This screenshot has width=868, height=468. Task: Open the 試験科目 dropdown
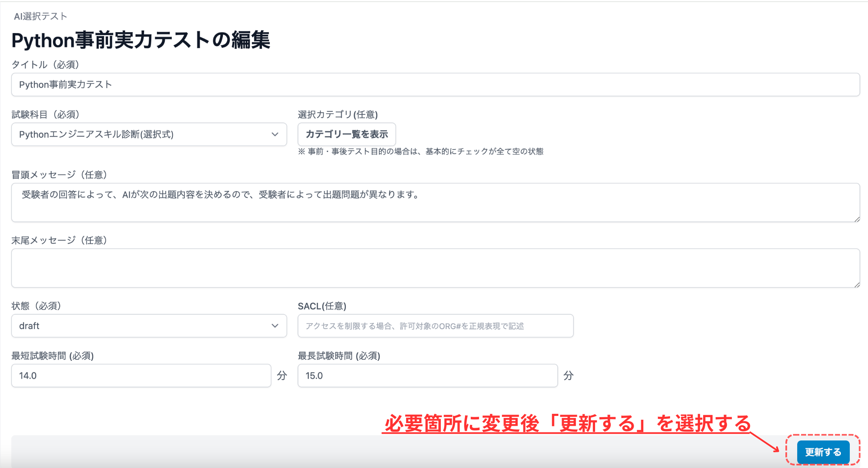tap(148, 135)
